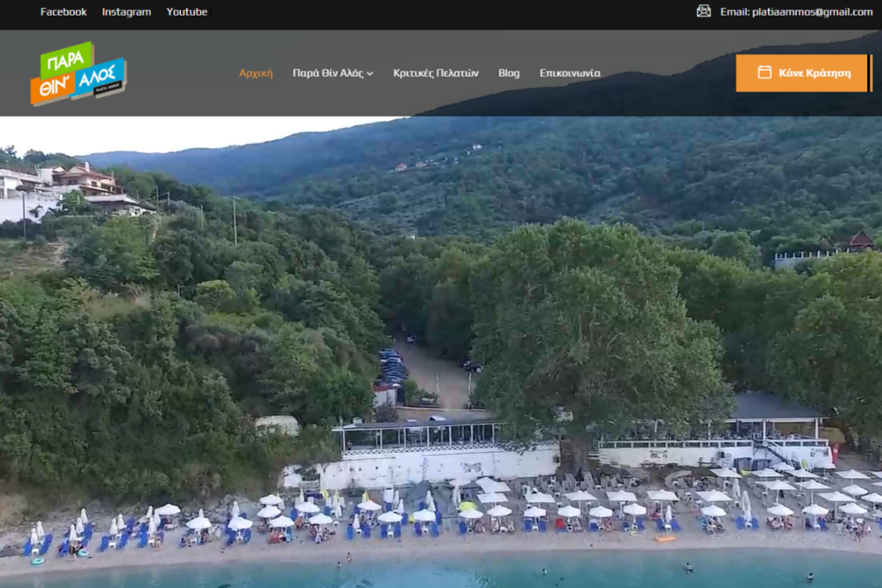Image resolution: width=882 pixels, height=588 pixels.
Task: Open the Παρά Θίν Αλός menu
Action: (x=327, y=73)
